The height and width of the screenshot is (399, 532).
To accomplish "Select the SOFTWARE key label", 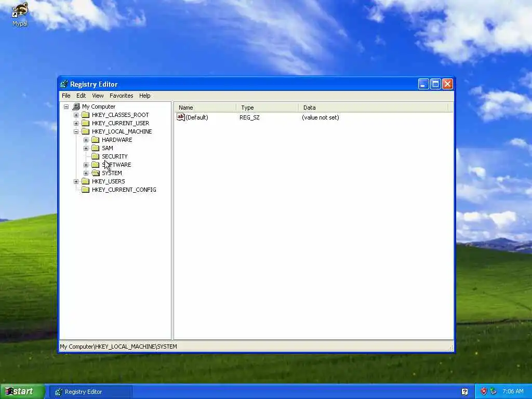I will point(116,165).
